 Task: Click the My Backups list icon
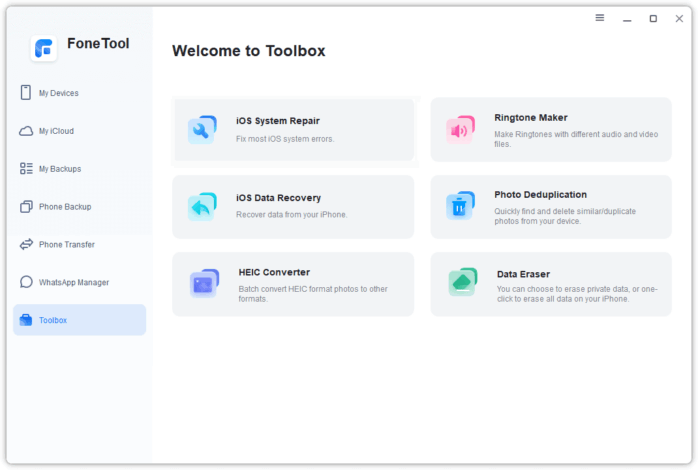click(x=26, y=168)
